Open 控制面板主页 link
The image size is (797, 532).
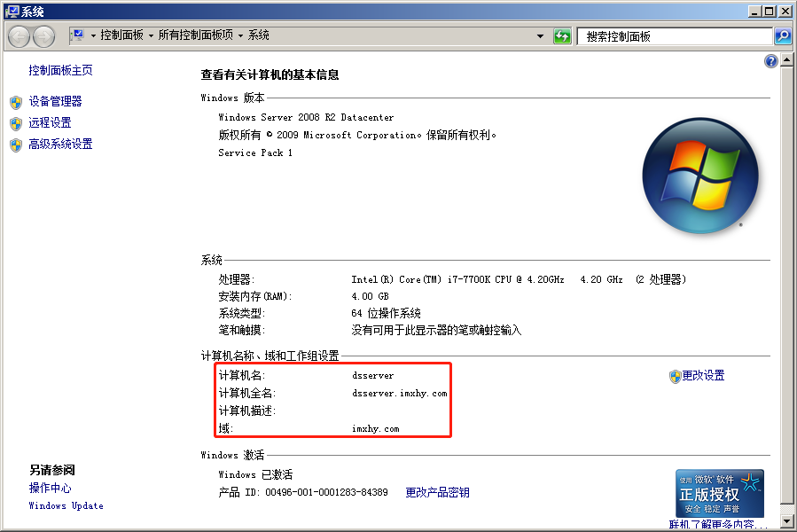pos(60,70)
